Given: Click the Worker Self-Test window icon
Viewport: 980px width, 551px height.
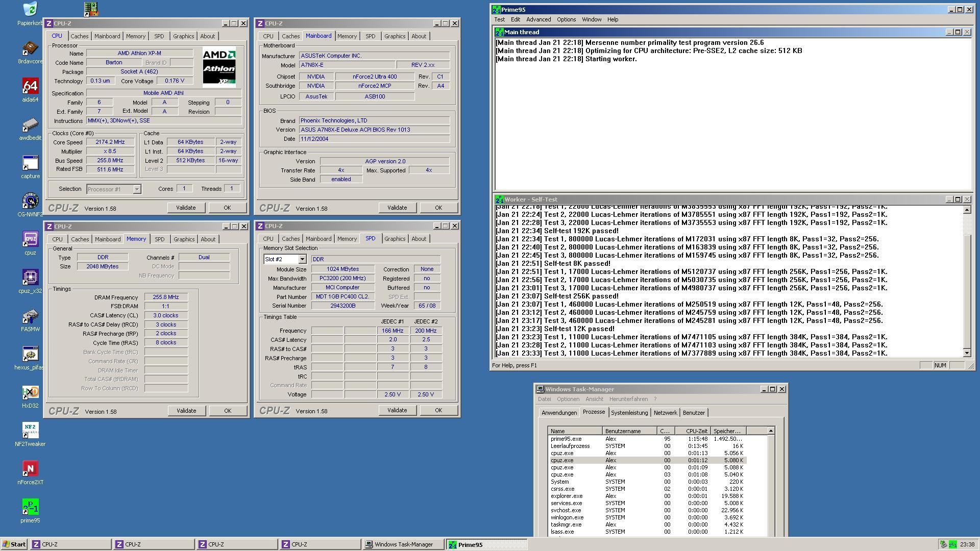Looking at the screenshot, I should (499, 199).
